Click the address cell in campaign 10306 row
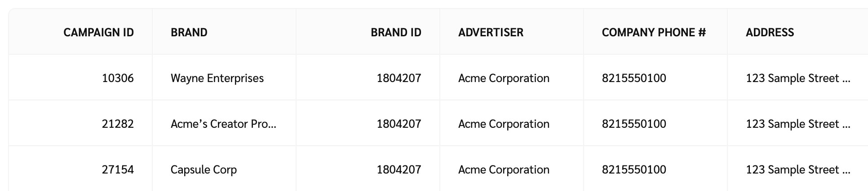This screenshot has height=191, width=868. pos(798,78)
